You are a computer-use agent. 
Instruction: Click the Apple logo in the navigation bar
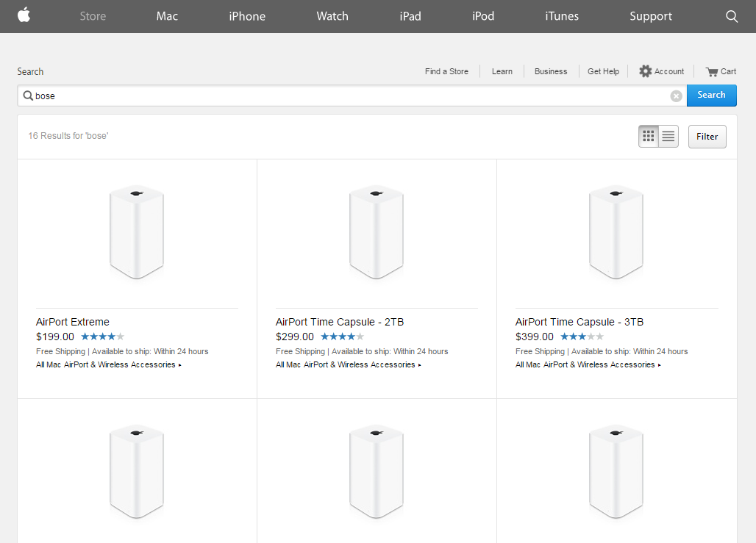click(x=24, y=15)
